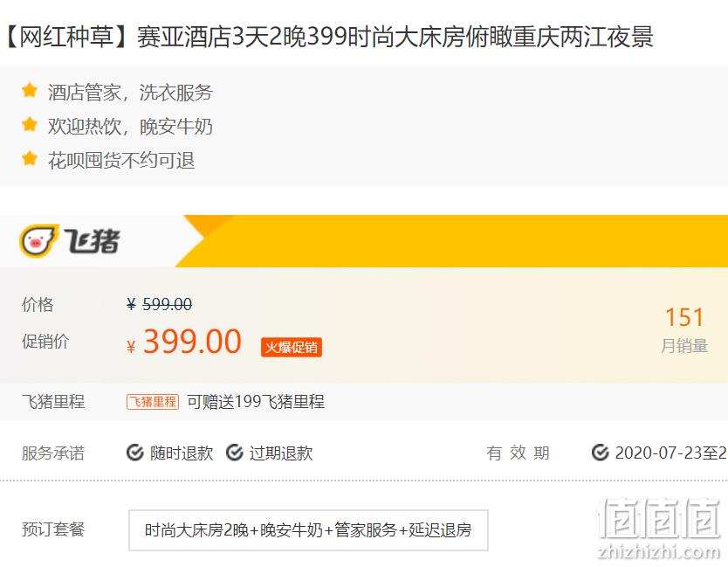728x567 pixels.
Task: Click the monthly sales count 151
Action: pyautogui.click(x=684, y=318)
